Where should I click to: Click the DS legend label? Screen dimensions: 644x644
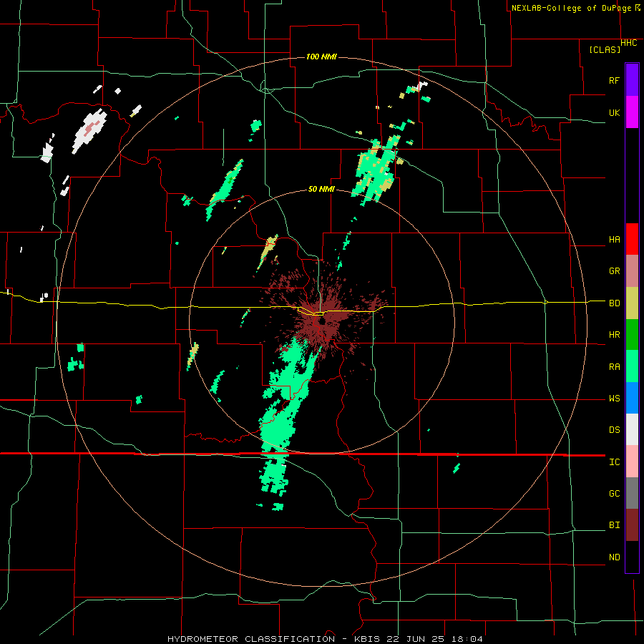coord(614,430)
